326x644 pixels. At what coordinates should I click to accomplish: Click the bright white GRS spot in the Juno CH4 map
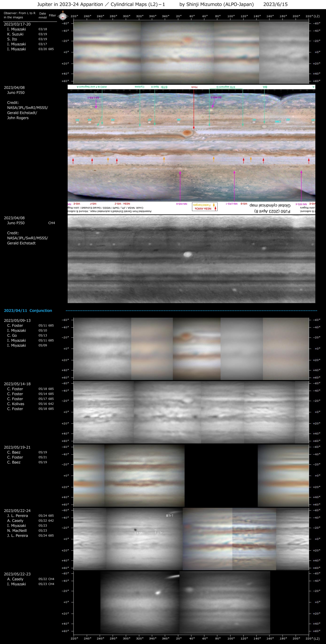click(188, 254)
